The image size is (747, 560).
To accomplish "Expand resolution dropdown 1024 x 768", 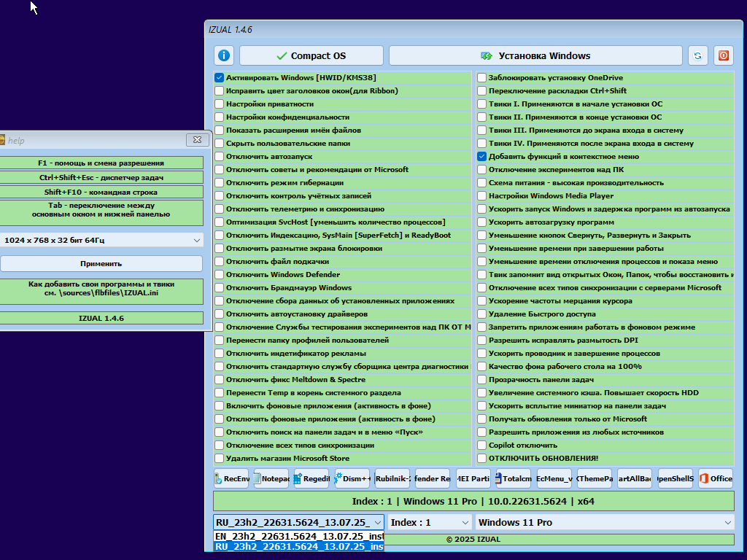I will coord(101,241).
